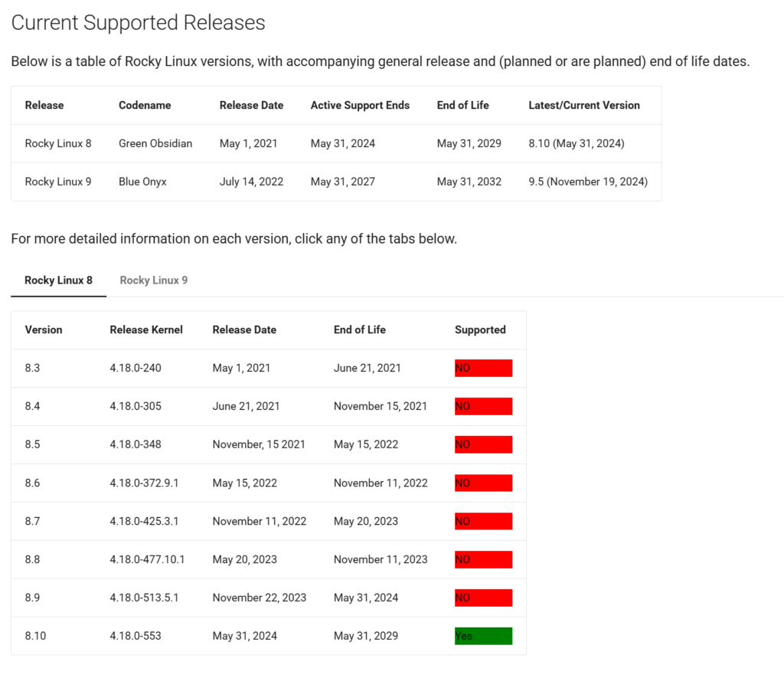This screenshot has height=675, width=784.
Task: Click the red NO badge for version 8.5
Action: (x=483, y=444)
